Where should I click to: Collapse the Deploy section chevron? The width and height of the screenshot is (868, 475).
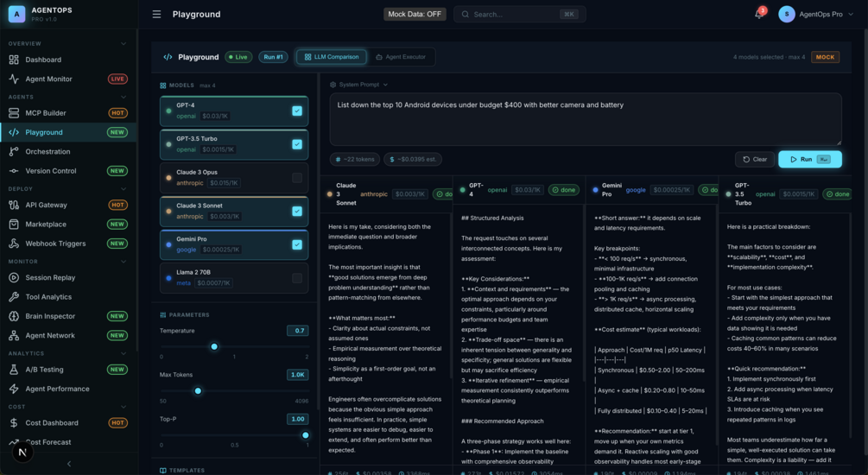[x=123, y=189]
